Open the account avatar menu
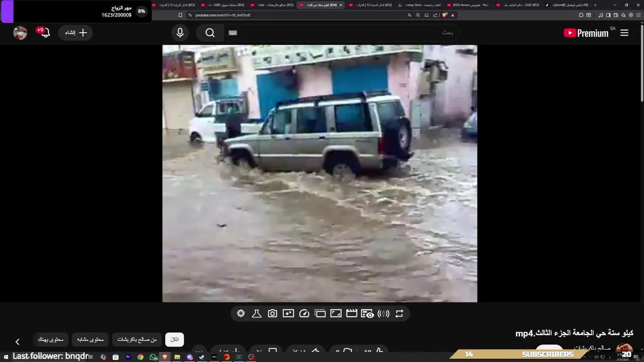This screenshot has width=644, height=362. (20, 33)
